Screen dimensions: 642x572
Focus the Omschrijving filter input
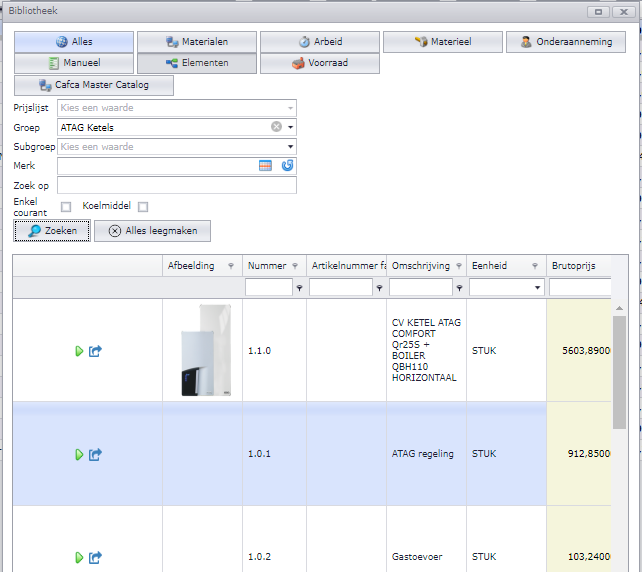click(x=421, y=287)
